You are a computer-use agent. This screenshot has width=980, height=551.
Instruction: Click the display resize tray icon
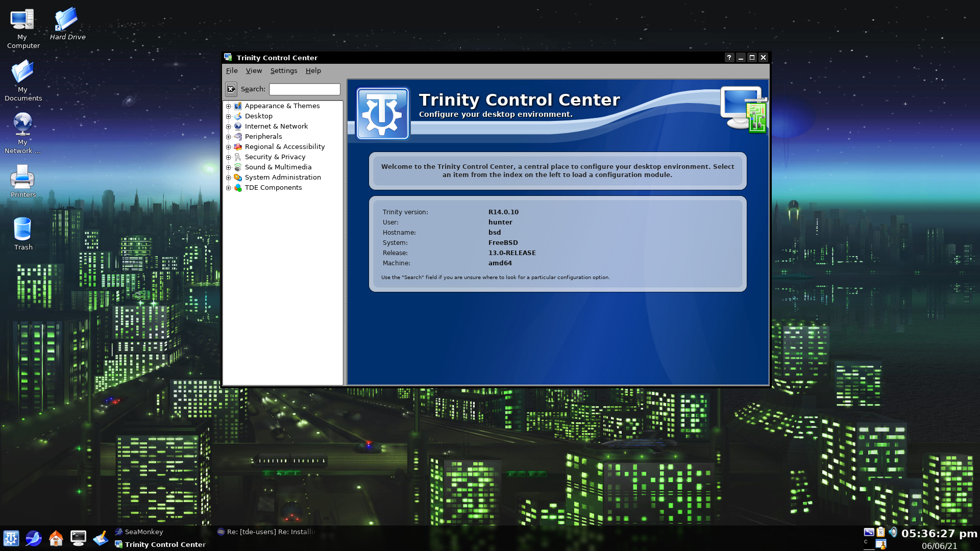pos(869,532)
